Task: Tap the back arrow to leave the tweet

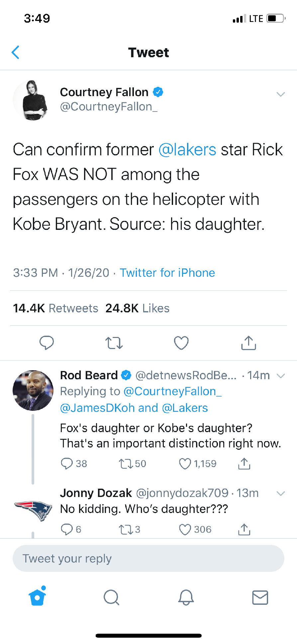Action: pyautogui.click(x=16, y=52)
